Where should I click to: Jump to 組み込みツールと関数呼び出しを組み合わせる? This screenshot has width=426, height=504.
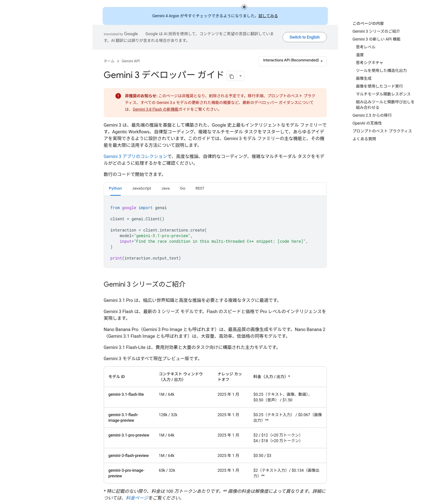pos(385,105)
